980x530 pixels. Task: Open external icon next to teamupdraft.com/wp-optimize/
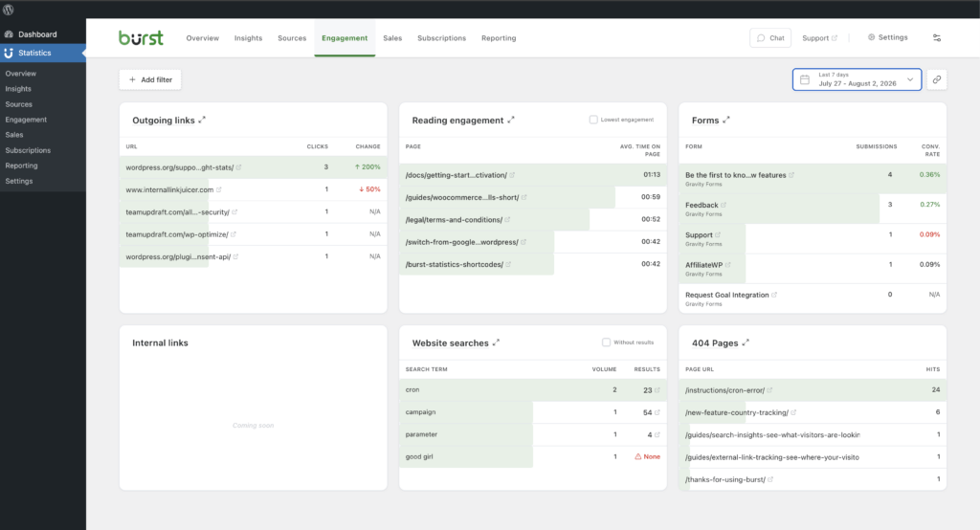coord(234,234)
